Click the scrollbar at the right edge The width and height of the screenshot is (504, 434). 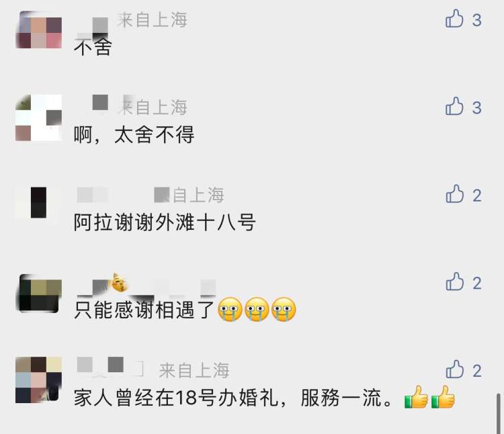[499, 413]
